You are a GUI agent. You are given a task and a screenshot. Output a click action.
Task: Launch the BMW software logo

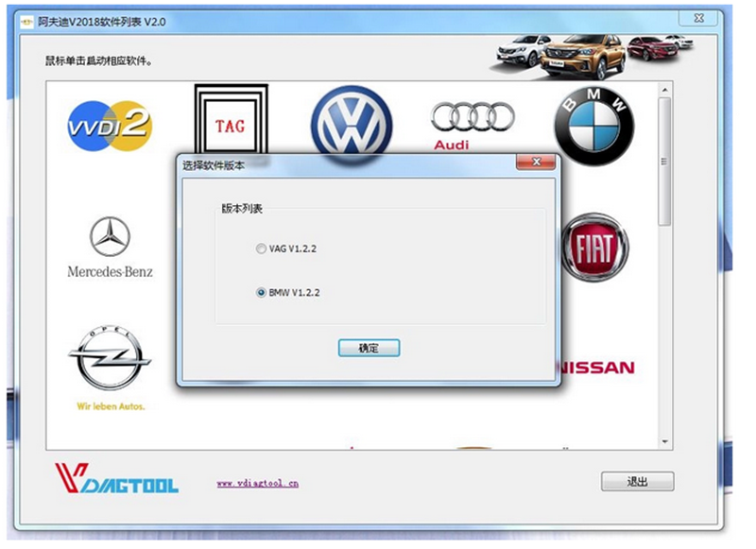pyautogui.click(x=594, y=127)
